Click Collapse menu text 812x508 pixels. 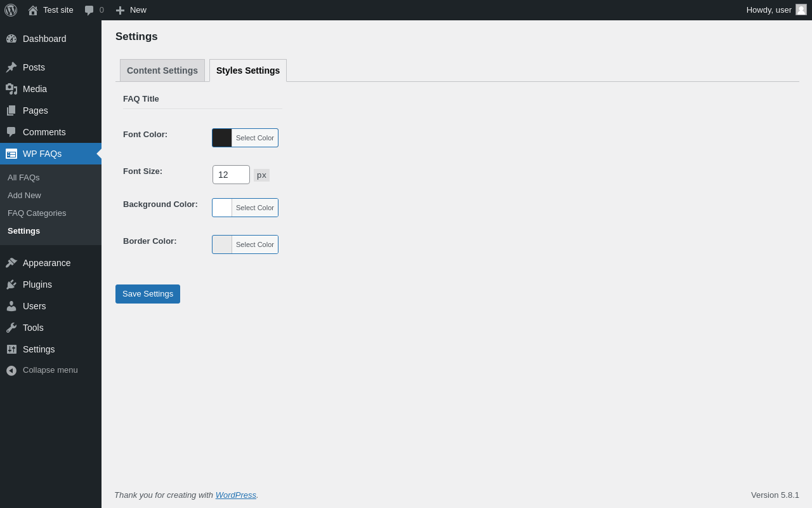pos(50,370)
